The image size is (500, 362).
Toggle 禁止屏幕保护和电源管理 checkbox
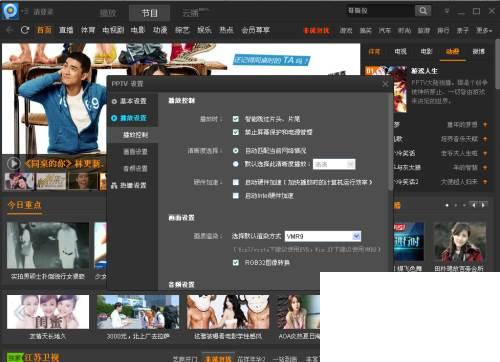236,132
